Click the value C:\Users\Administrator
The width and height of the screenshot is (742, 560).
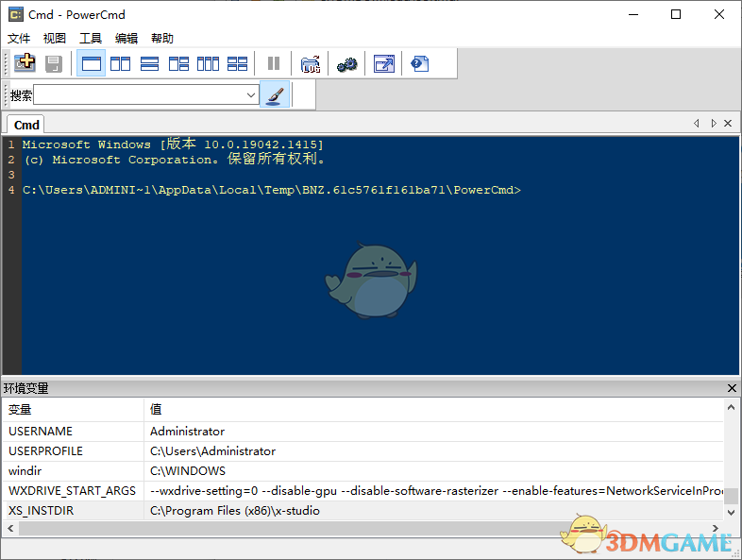(213, 451)
